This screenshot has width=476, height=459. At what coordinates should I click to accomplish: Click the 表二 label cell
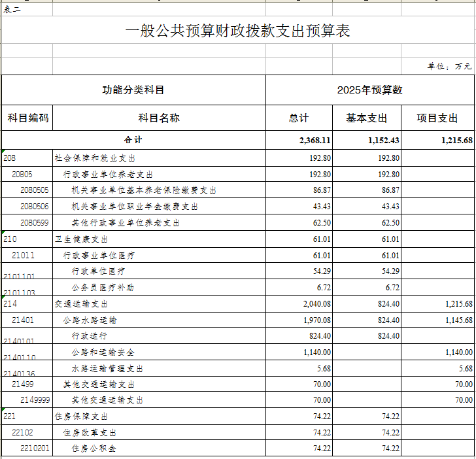point(27,9)
